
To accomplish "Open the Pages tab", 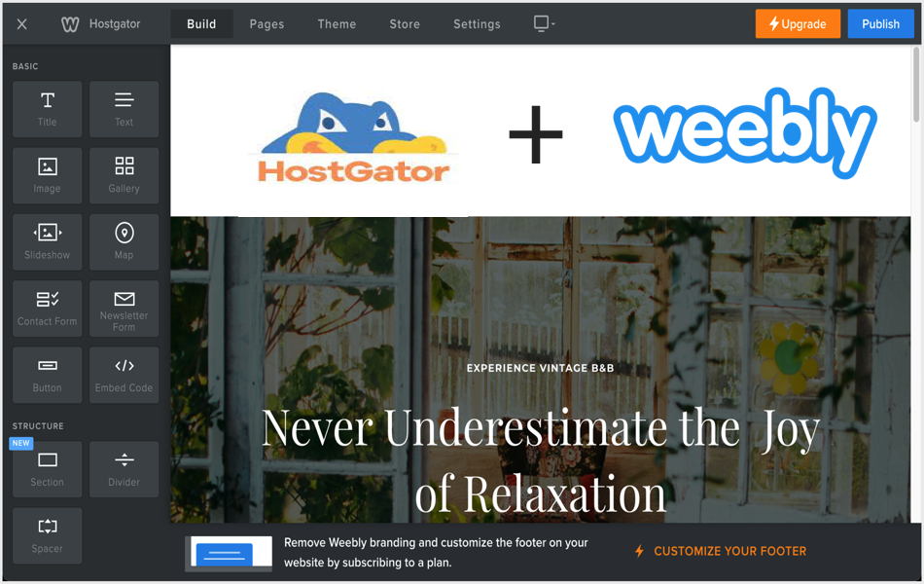I will coord(267,24).
